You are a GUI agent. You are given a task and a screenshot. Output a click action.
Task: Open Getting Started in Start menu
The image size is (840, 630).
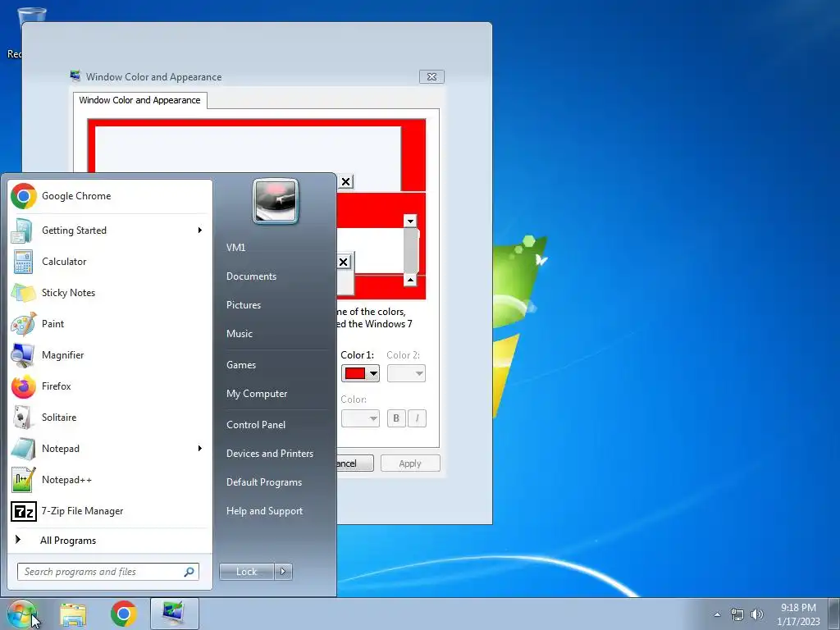point(110,231)
